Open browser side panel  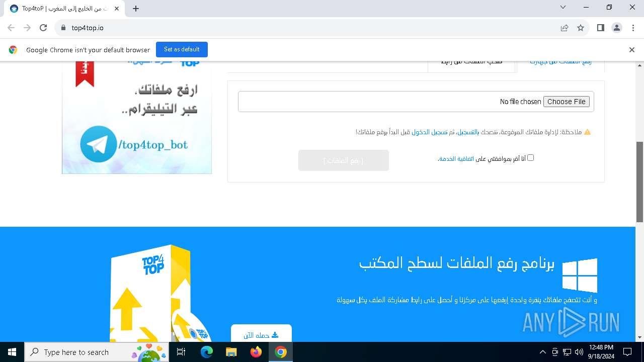point(601,28)
